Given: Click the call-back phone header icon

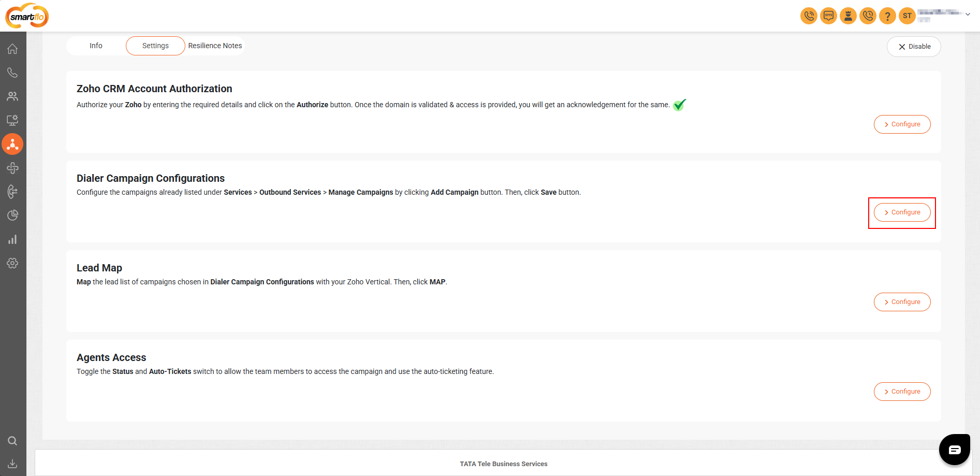Looking at the screenshot, I should [x=868, y=16].
